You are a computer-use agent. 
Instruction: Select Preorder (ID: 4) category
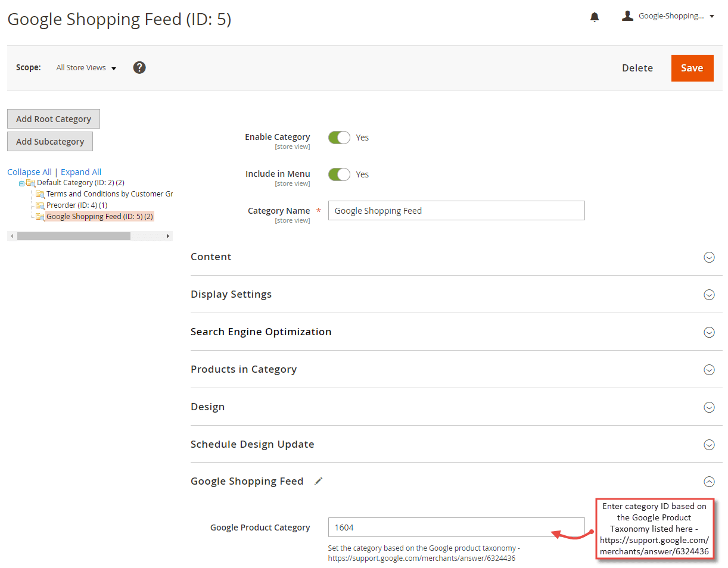(77, 205)
